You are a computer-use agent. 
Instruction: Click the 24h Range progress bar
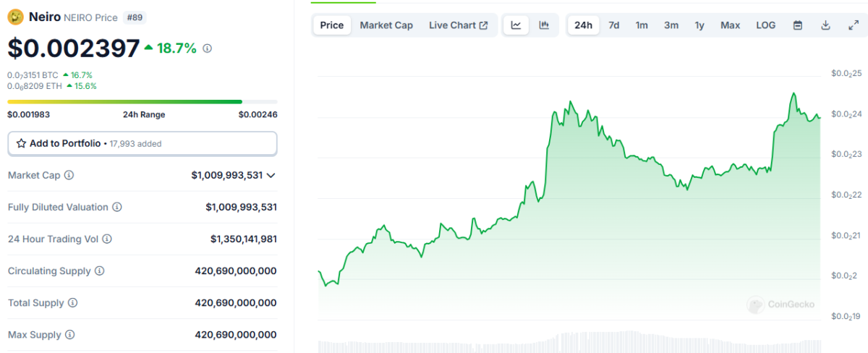click(x=142, y=102)
